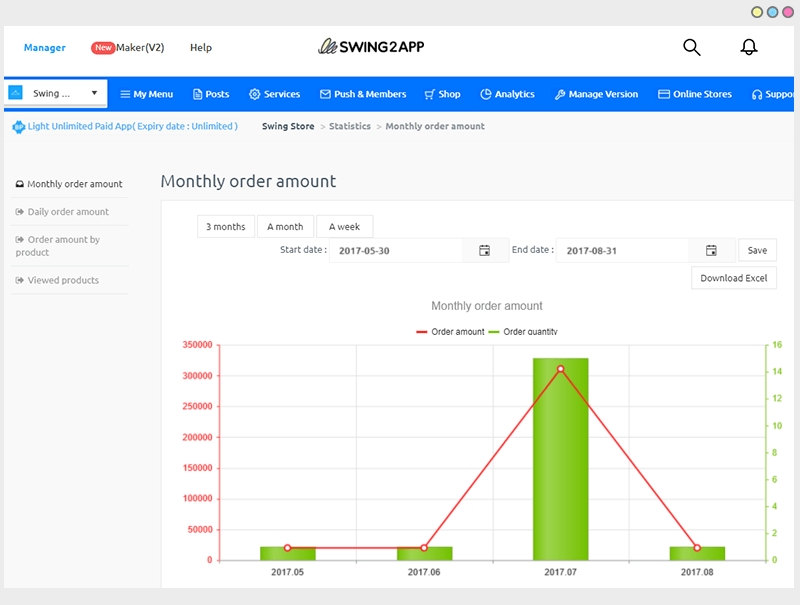Open calendar picker for End date
This screenshot has height=605, width=800.
[711, 251]
